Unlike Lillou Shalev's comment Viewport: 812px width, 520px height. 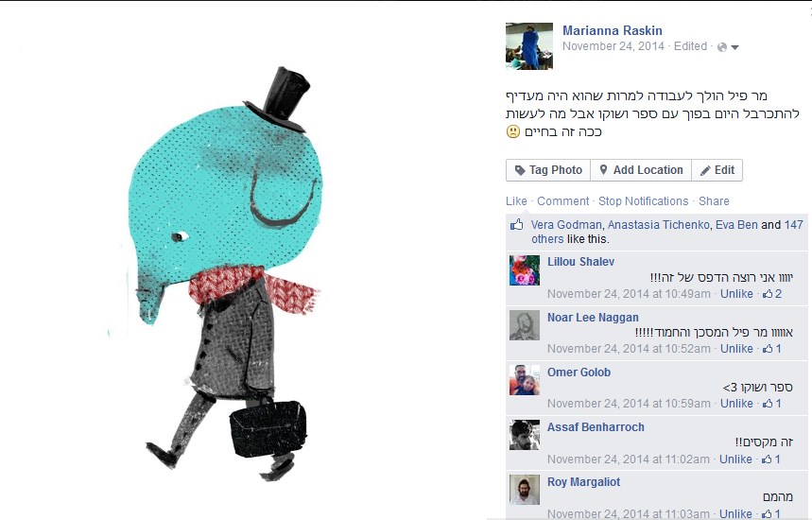pyautogui.click(x=736, y=294)
